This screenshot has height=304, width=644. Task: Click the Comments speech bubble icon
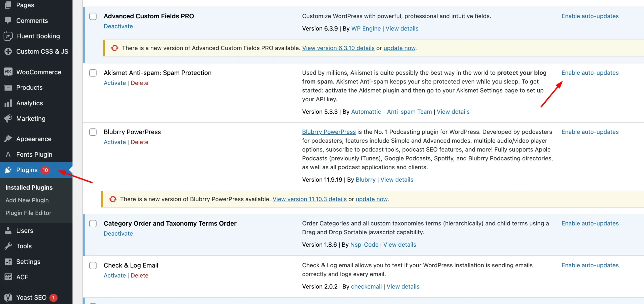click(x=8, y=20)
